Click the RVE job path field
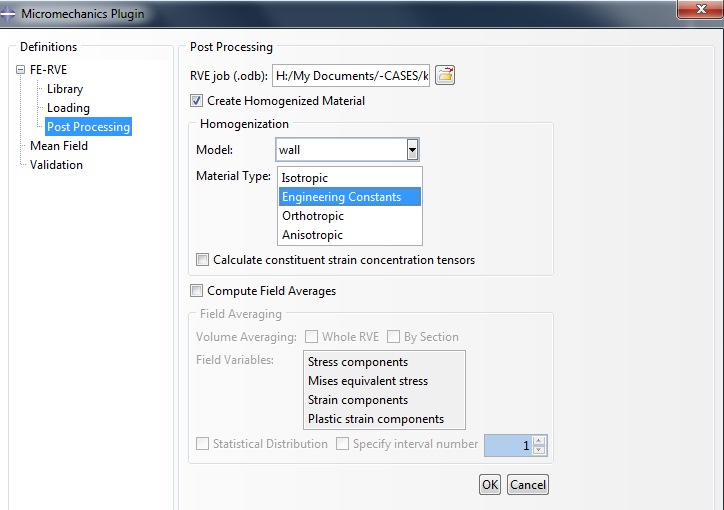Screen dimensions: 724x510 pos(351,76)
